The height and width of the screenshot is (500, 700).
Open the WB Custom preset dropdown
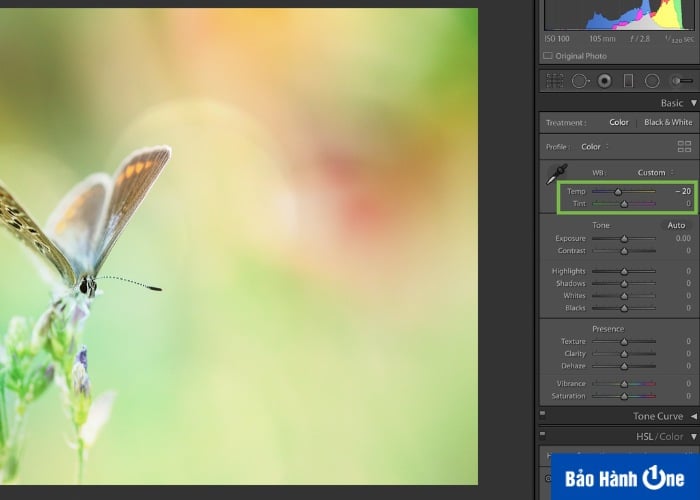click(x=655, y=172)
